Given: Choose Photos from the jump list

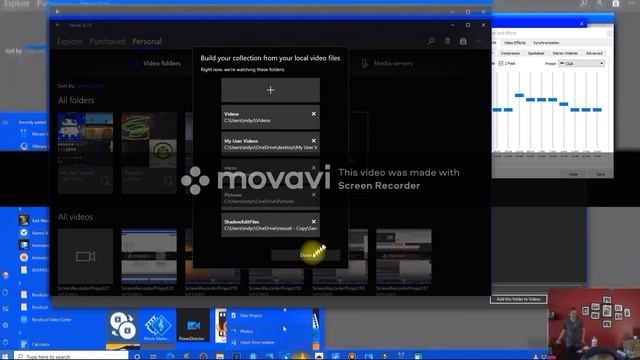Looking at the screenshot, I should [x=246, y=331].
